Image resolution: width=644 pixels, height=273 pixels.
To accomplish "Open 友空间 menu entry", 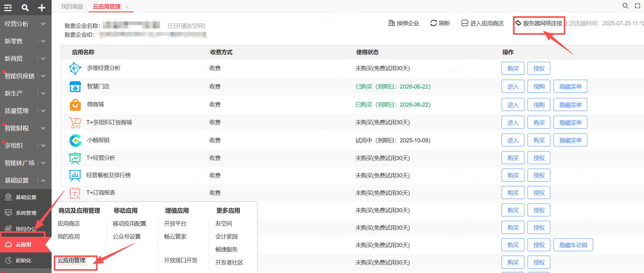I will coord(224,224).
